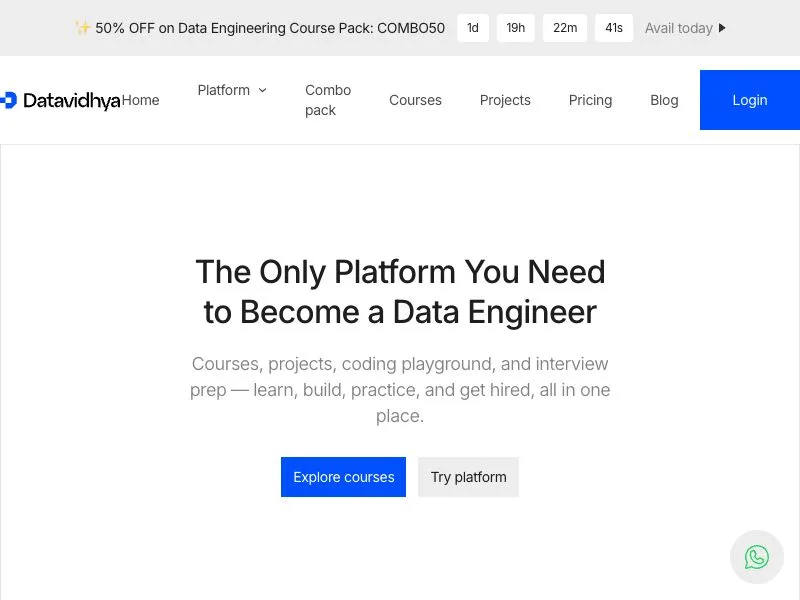Open the Home menu item

click(x=140, y=101)
